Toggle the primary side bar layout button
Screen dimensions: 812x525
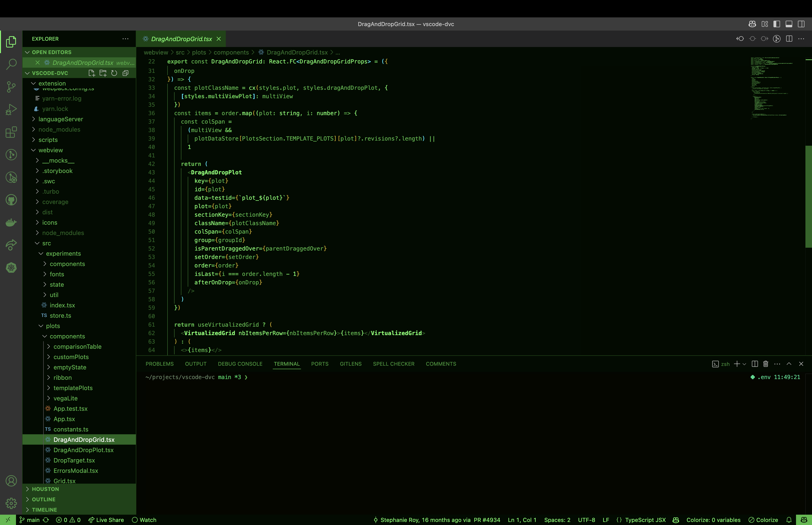click(777, 24)
